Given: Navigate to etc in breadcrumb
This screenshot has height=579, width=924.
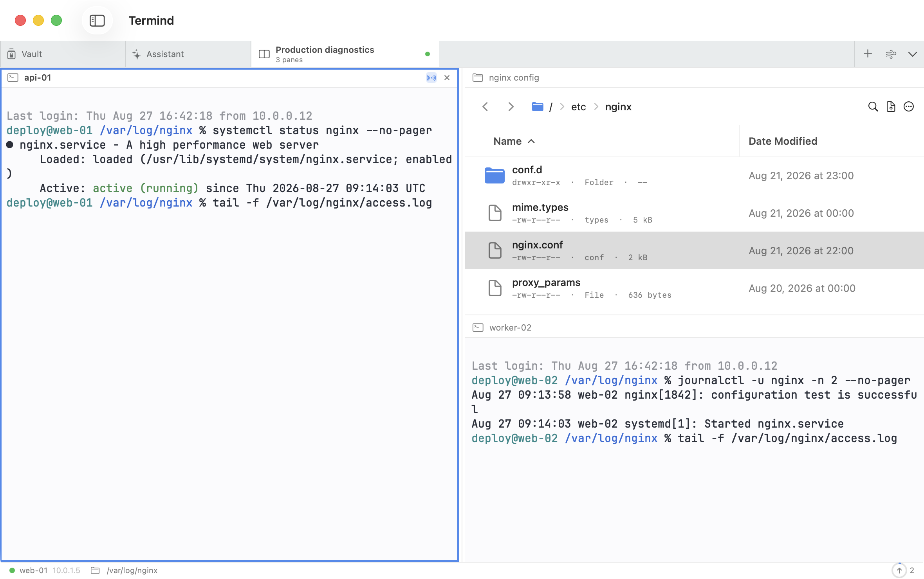Looking at the screenshot, I should coord(578,107).
